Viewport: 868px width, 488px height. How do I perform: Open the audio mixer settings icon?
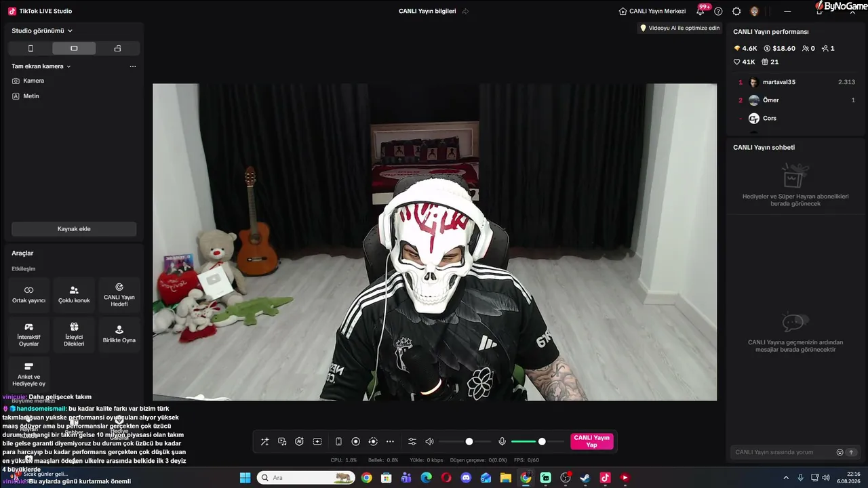[x=412, y=442]
